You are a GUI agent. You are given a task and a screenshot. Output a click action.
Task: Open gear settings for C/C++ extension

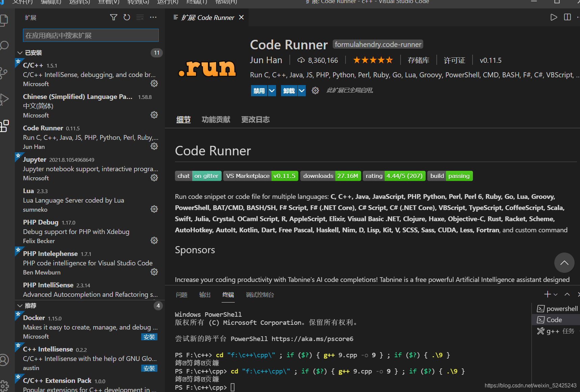pyautogui.click(x=154, y=83)
